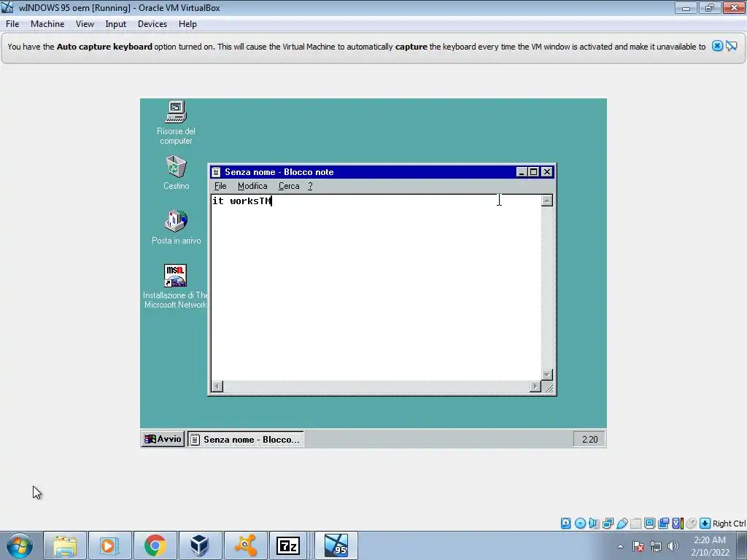Image resolution: width=747 pixels, height=560 pixels.
Task: Open 7-Zip from host taskbar
Action: pyautogui.click(x=288, y=545)
